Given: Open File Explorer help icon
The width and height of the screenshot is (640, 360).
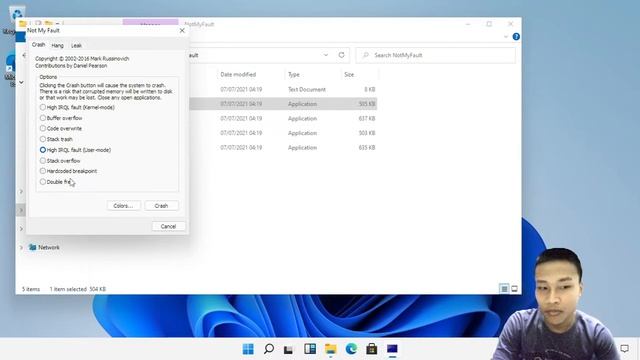Looking at the screenshot, I should (x=516, y=37).
